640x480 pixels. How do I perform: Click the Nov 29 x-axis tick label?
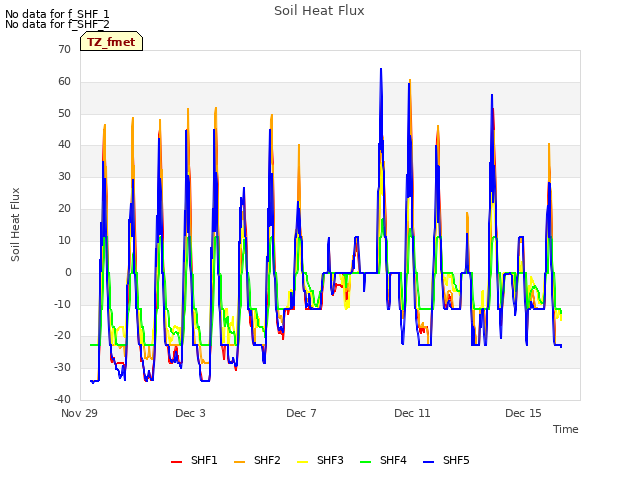point(79,413)
